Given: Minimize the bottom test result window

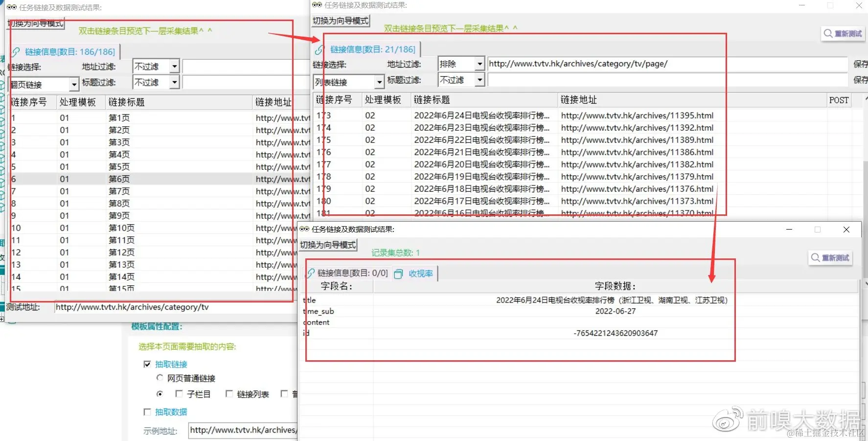Looking at the screenshot, I should click(x=789, y=230).
